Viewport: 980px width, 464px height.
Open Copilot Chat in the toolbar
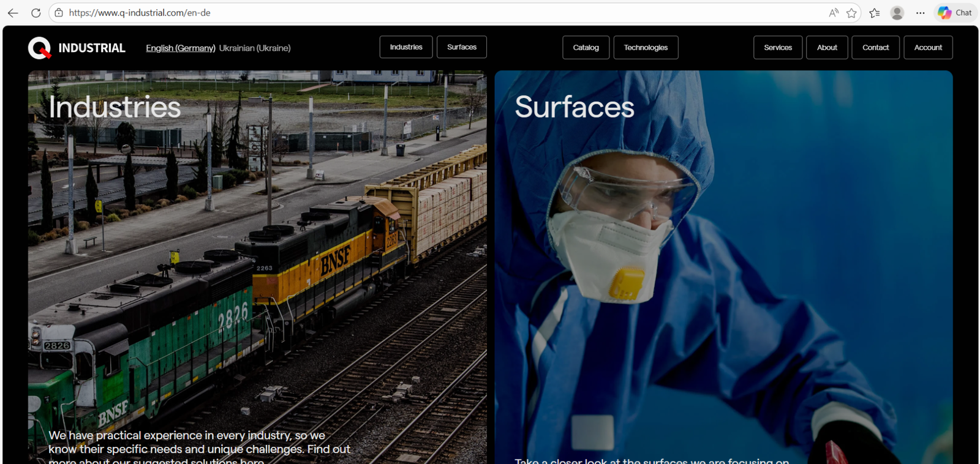955,13
